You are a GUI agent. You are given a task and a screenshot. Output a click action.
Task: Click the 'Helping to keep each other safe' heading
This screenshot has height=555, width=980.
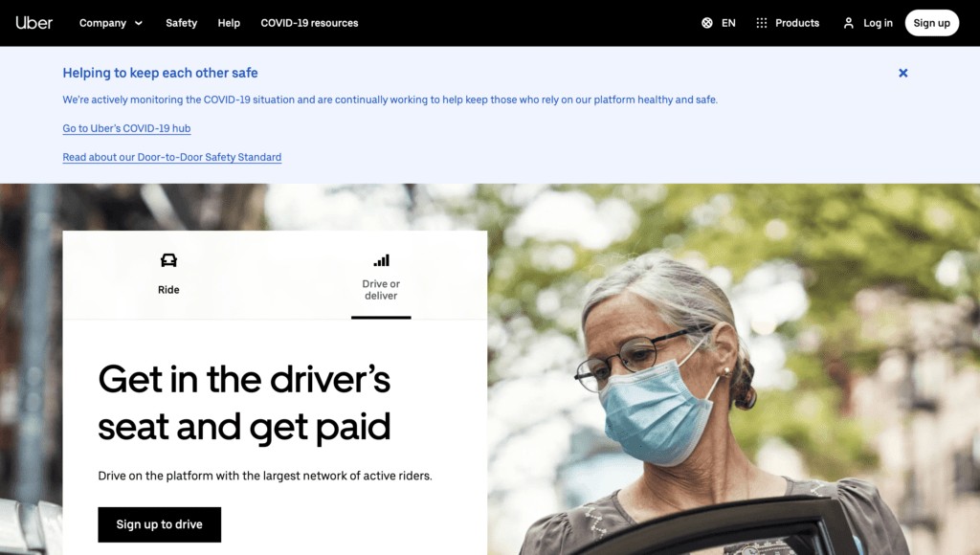(160, 73)
